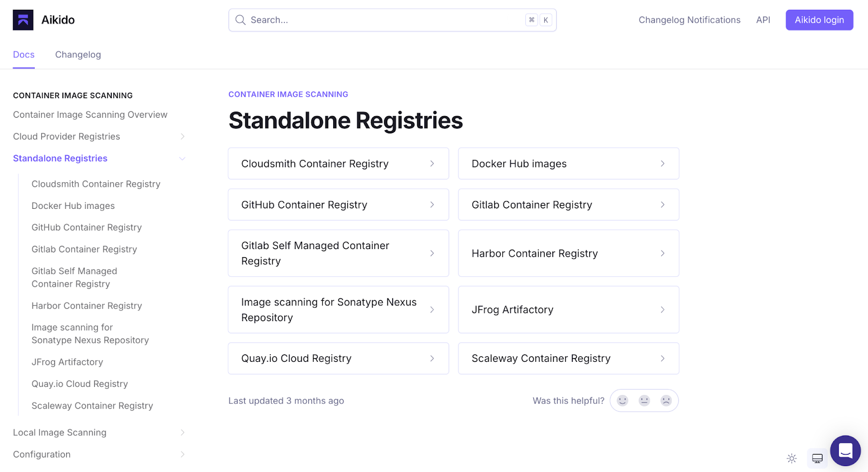This screenshot has height=472, width=868.
Task: Click arrow on GitHub Container Registry card
Action: click(x=432, y=205)
